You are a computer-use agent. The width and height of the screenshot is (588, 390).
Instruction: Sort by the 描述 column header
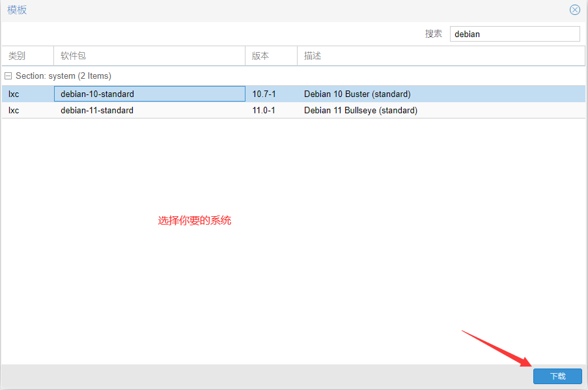(440, 56)
